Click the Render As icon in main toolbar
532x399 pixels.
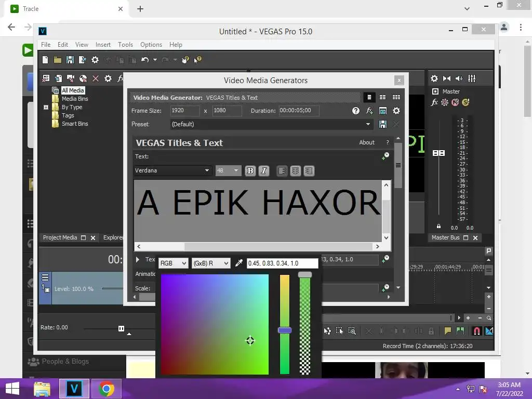[x=82, y=60]
